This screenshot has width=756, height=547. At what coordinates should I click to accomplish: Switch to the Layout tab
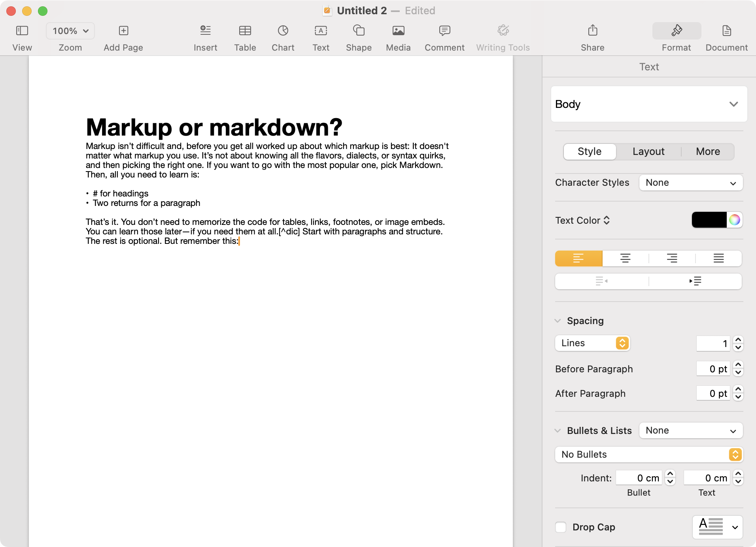[648, 152]
